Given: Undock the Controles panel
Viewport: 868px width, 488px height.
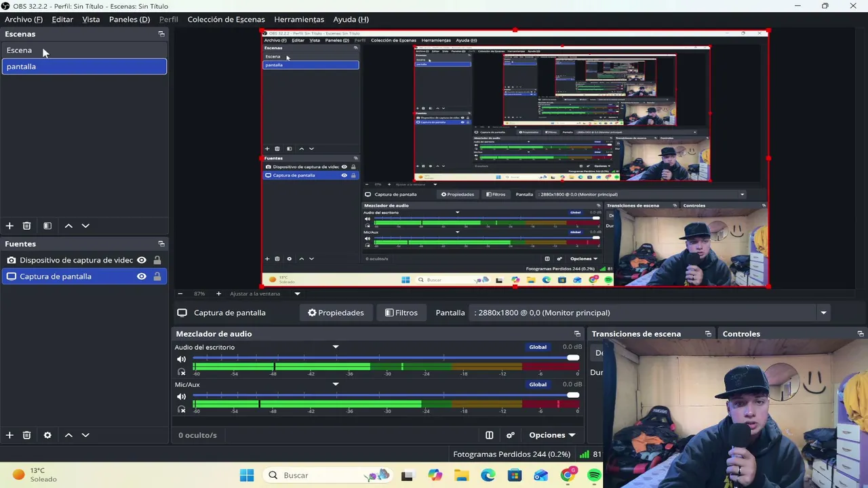Looking at the screenshot, I should [x=861, y=334].
